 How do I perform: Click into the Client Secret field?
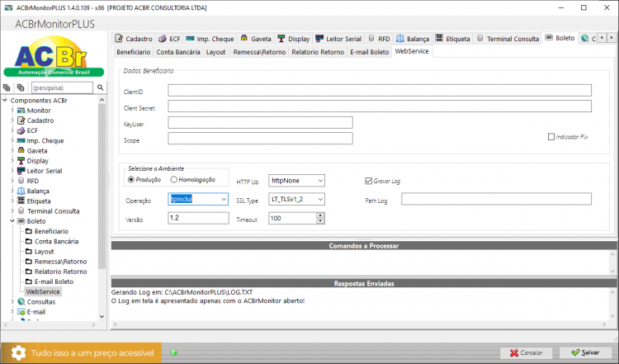pos(380,106)
